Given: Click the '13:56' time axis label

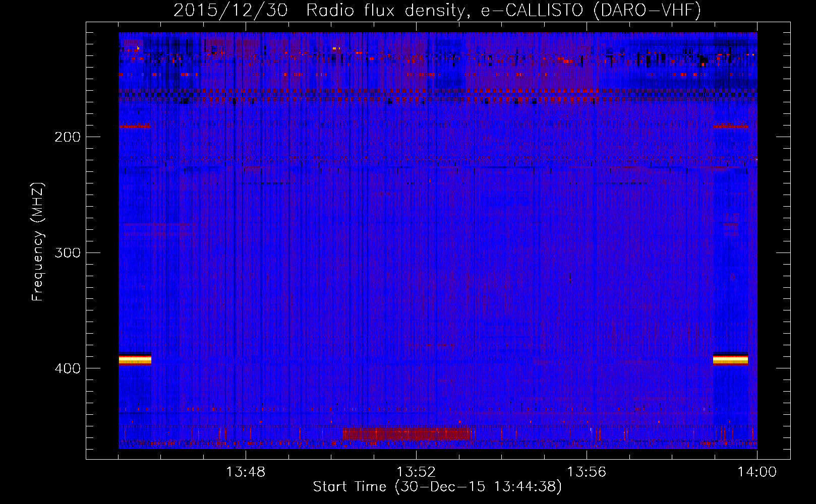Looking at the screenshot, I should [x=587, y=472].
